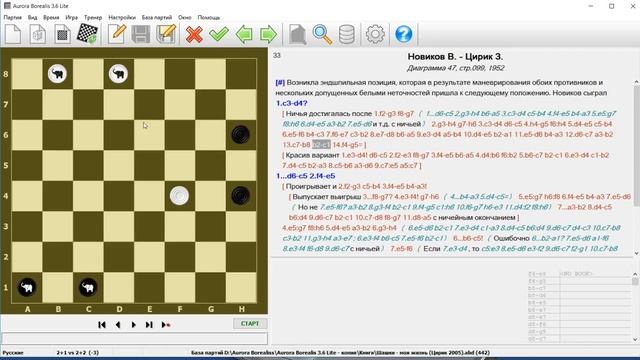Image resolution: width=640 pixels, height=360 pixels.
Task: Open the База партий menu
Action: point(157,18)
